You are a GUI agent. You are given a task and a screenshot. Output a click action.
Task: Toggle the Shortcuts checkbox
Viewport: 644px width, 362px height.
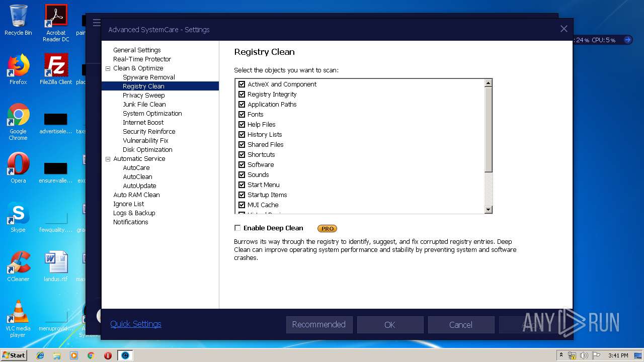242,154
